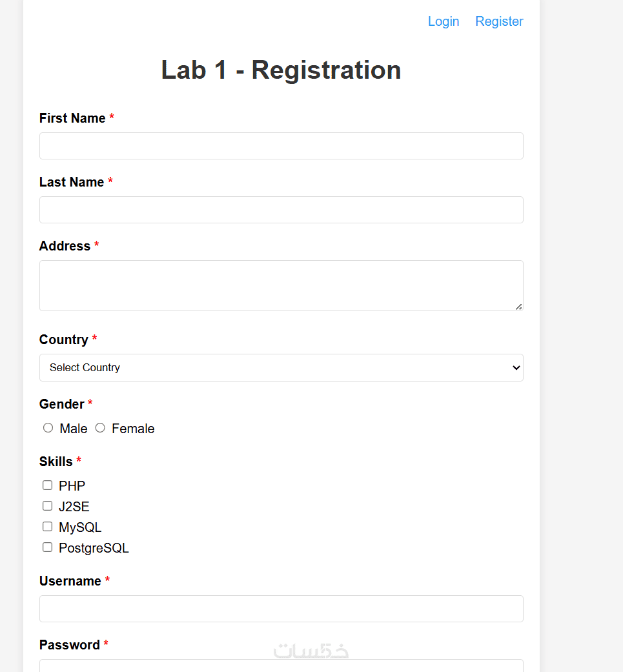Click the Login link
The image size is (623, 672).
click(444, 21)
